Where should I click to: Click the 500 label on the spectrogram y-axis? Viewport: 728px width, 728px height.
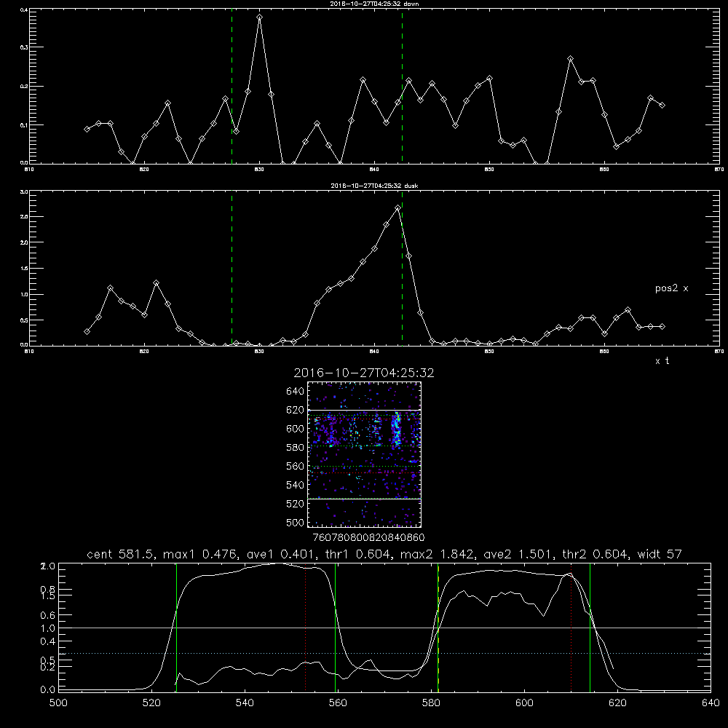point(296,522)
